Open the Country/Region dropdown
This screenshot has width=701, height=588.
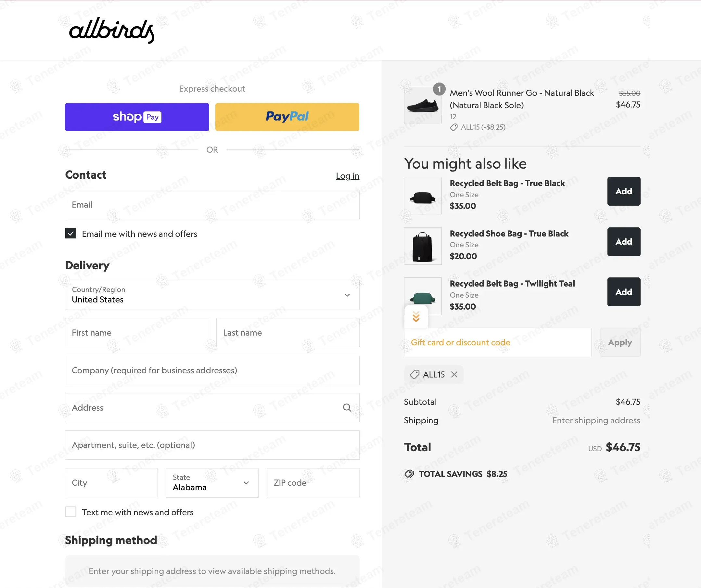pyautogui.click(x=212, y=295)
